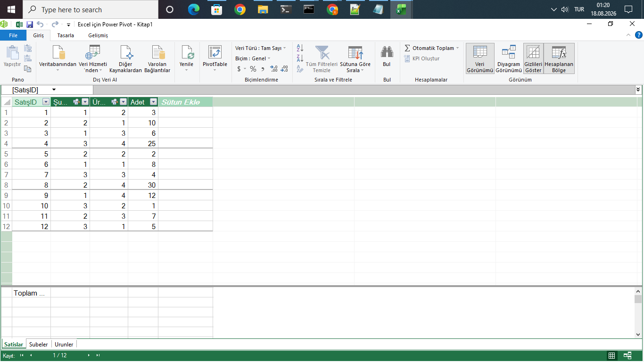This screenshot has height=362, width=644.
Task: Create a PivotTable
Action: pyautogui.click(x=215, y=59)
